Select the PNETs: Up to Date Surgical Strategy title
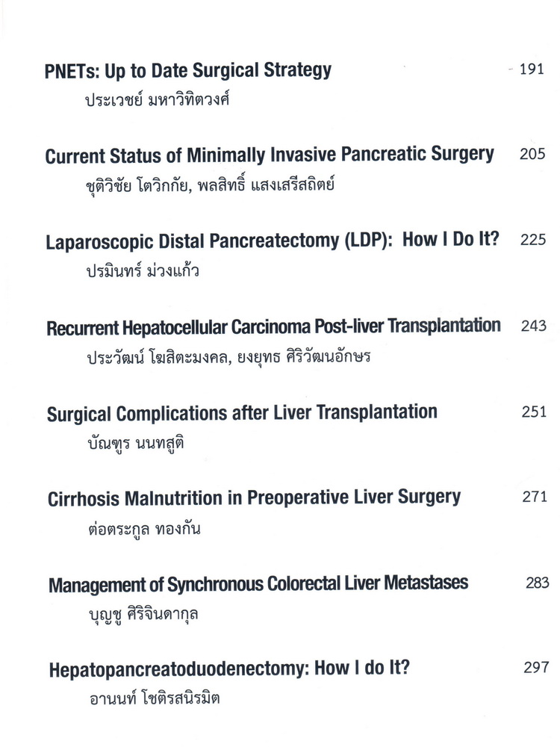This screenshot has height=747, width=560. click(x=187, y=71)
